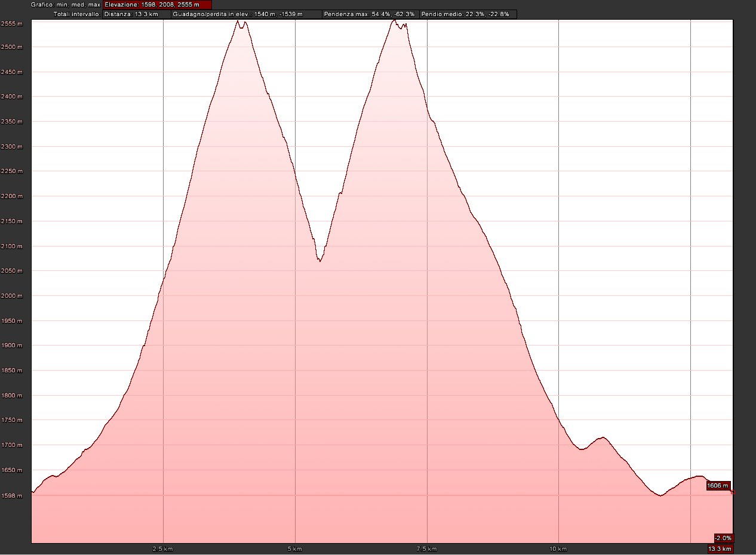Click the red Elevazione min/med/max box
Viewport: 756px width, 555px height.
point(156,5)
